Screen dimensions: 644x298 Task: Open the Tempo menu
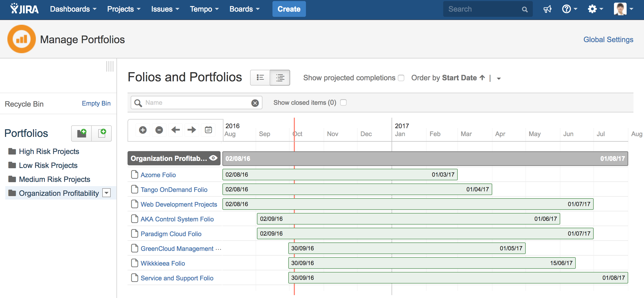[204, 9]
